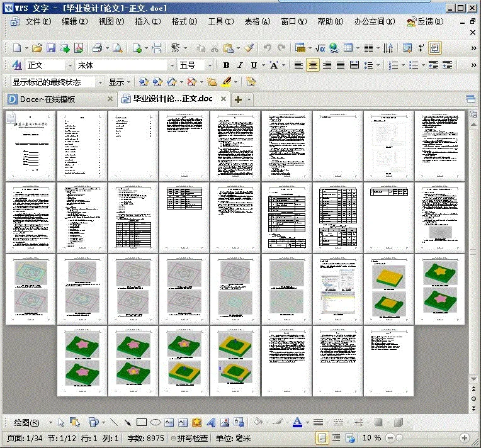This screenshot has height=448, width=481.
Task: Select the arrow drawing tool
Action: (x=128, y=423)
